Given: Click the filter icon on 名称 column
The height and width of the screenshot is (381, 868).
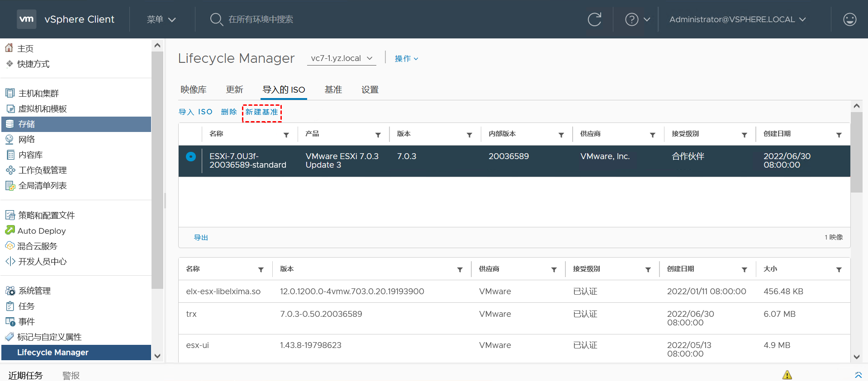Looking at the screenshot, I should point(286,135).
